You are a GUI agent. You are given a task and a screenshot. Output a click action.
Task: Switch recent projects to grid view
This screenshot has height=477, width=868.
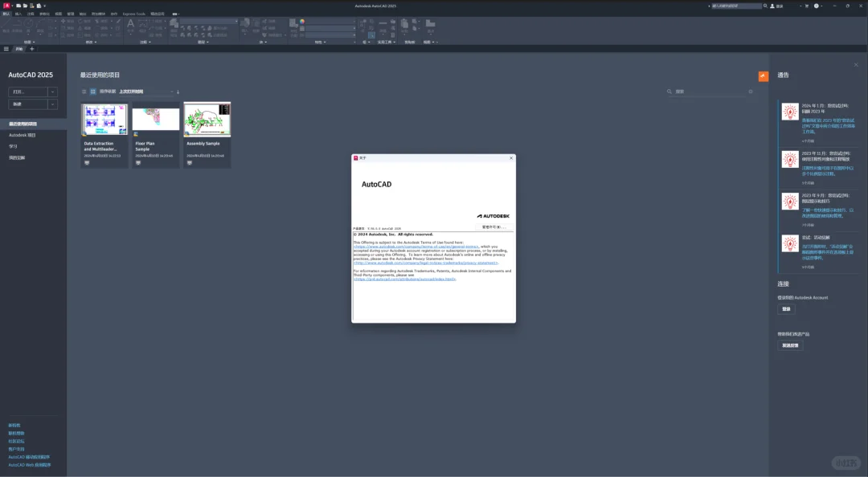[92, 92]
